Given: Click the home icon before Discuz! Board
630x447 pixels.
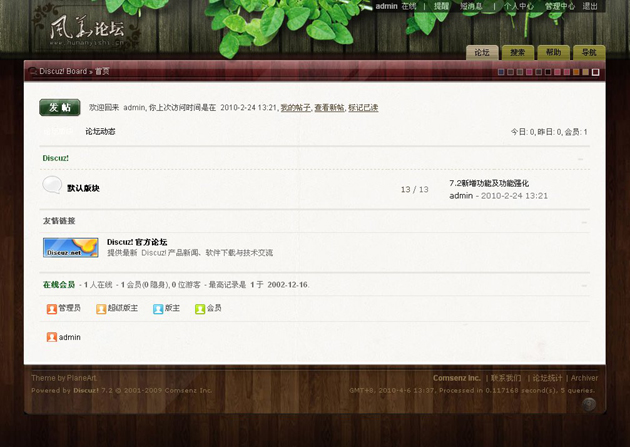Looking at the screenshot, I should click(x=33, y=71).
